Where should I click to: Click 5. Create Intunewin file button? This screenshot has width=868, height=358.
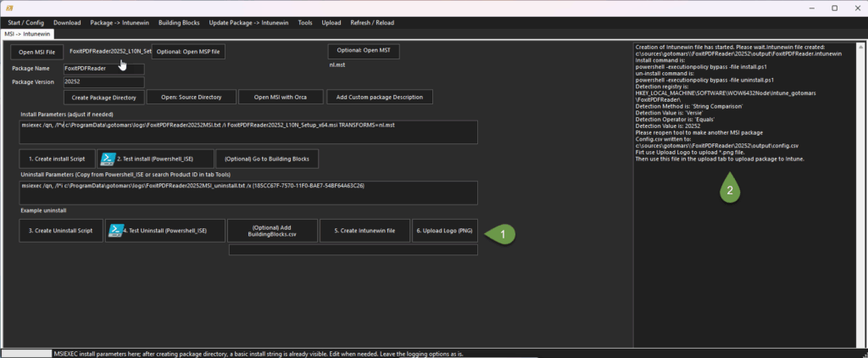point(364,231)
